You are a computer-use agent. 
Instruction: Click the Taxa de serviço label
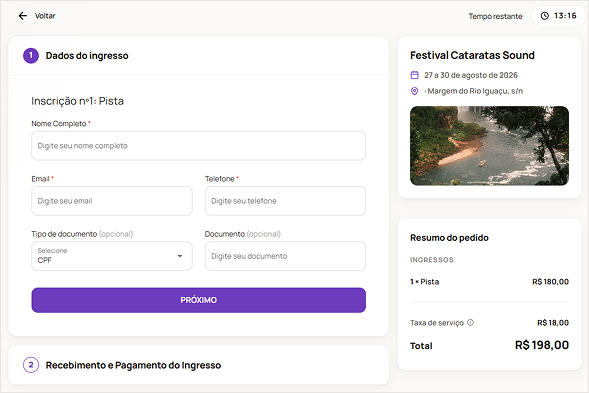tap(437, 323)
